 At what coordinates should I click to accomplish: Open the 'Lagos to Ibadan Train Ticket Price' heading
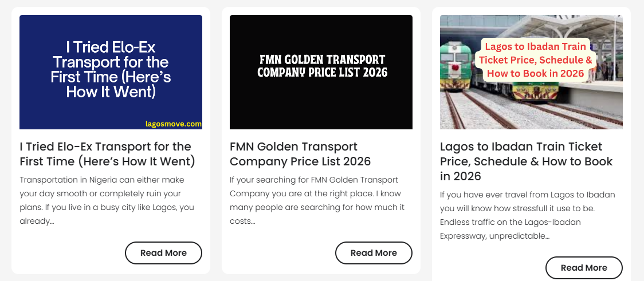coord(526,161)
